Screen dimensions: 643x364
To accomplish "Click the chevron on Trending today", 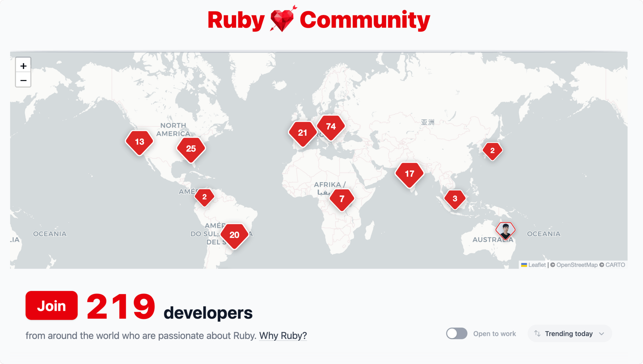I will point(601,334).
